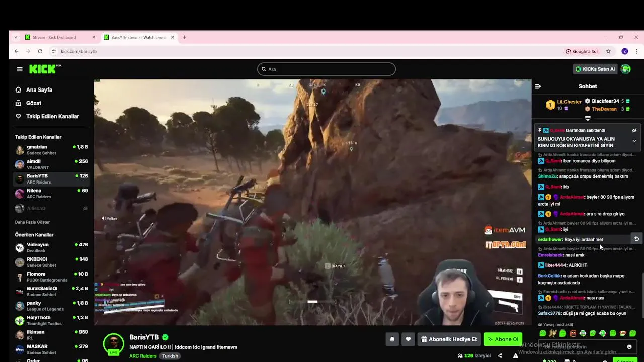
Task: Open gmatrian channel in sidebar
Action: click(x=51, y=150)
